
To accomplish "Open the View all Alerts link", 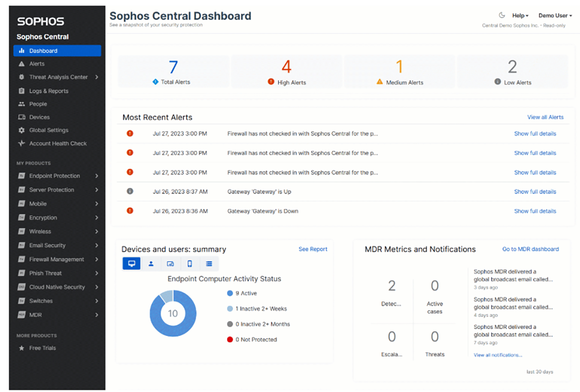I will pyautogui.click(x=545, y=117).
